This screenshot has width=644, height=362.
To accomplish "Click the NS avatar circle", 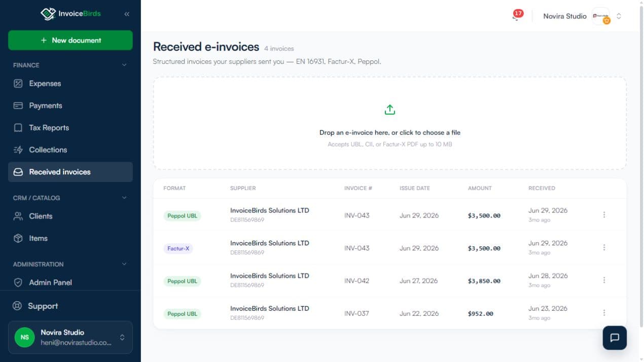I will [25, 337].
